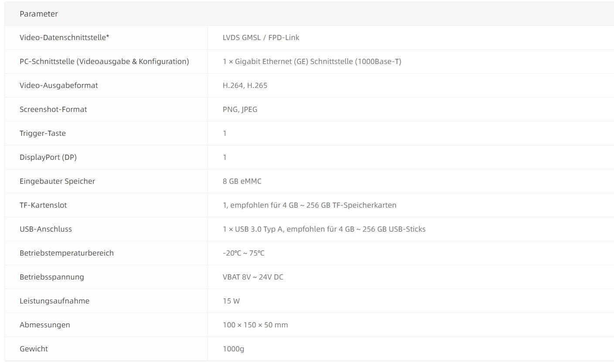Click the Video-Datenschnittstelle* row label
Screen dimensions: 614x364
[x=64, y=37]
